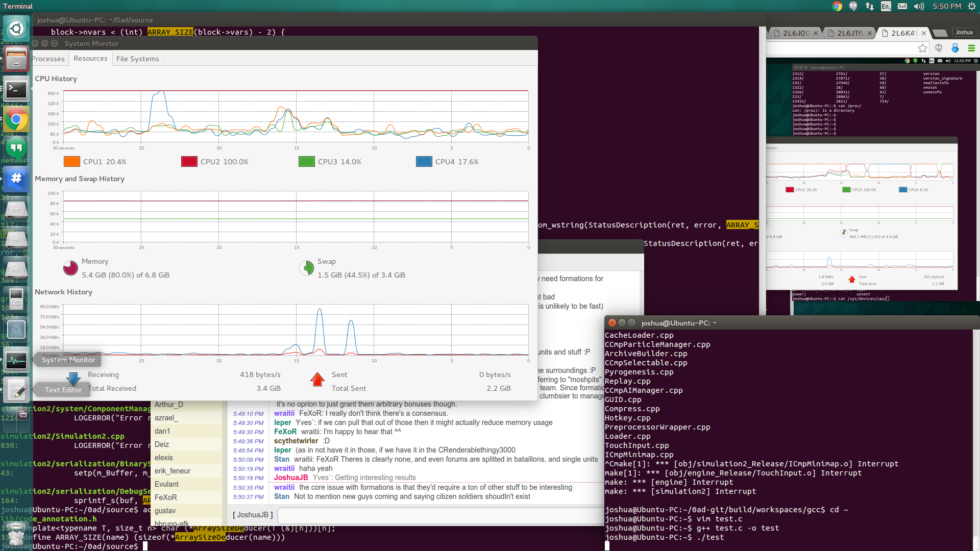
Task: Click Hangouts indicator in top panel
Action: [853, 6]
